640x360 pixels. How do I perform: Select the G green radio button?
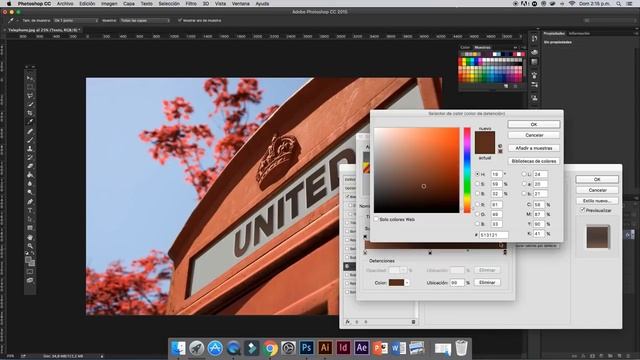click(x=477, y=214)
